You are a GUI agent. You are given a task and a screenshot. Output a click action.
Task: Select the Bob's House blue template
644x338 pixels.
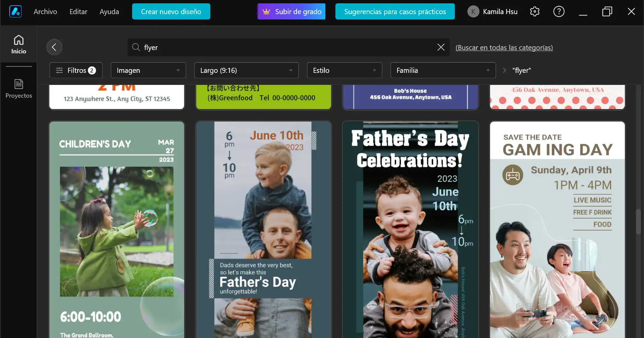click(x=411, y=97)
